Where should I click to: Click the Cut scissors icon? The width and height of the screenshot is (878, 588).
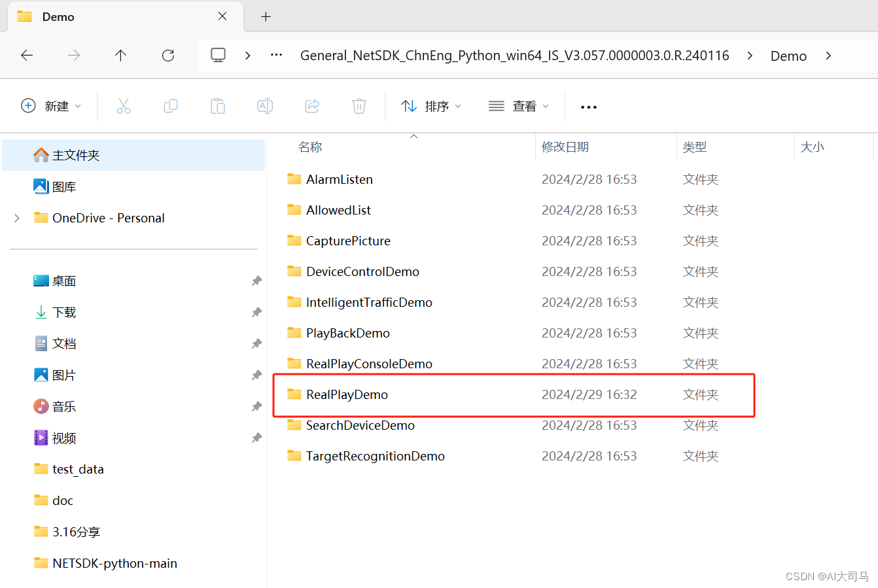tap(124, 106)
